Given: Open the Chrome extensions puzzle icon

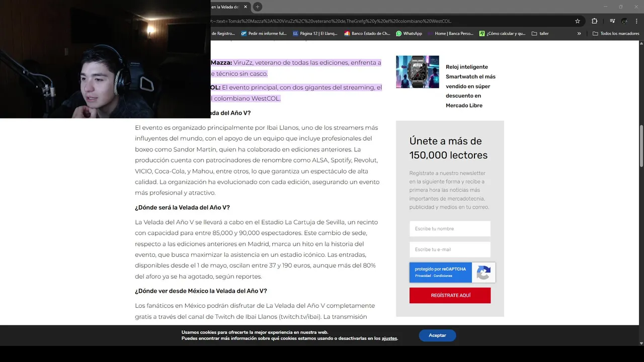Looking at the screenshot, I should [x=594, y=21].
